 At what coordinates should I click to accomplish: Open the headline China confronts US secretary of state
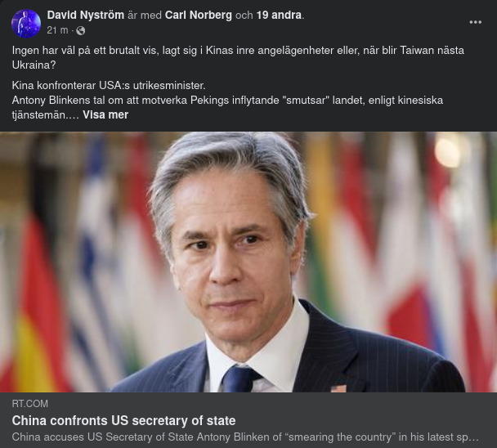(124, 421)
